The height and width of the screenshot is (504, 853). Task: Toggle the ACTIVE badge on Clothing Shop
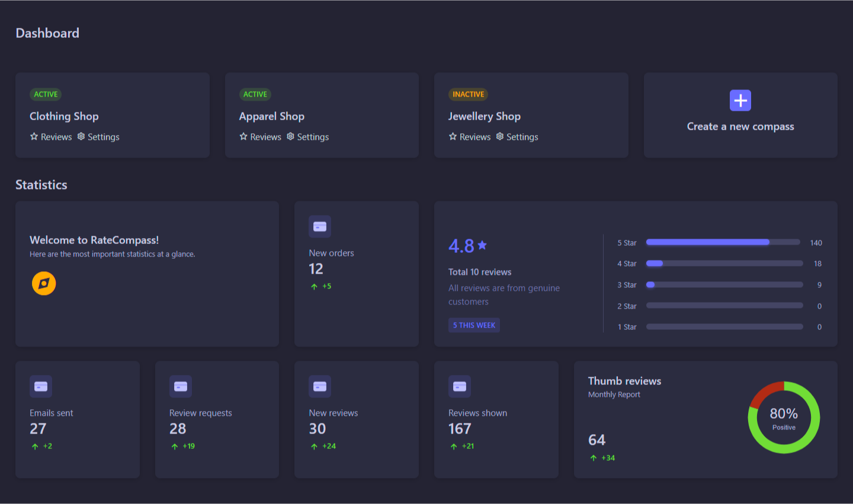(x=46, y=94)
